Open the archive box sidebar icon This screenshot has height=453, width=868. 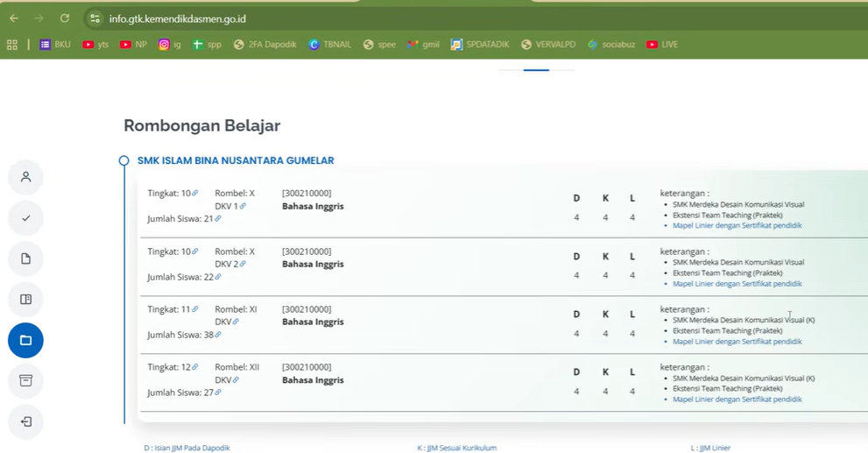25,381
